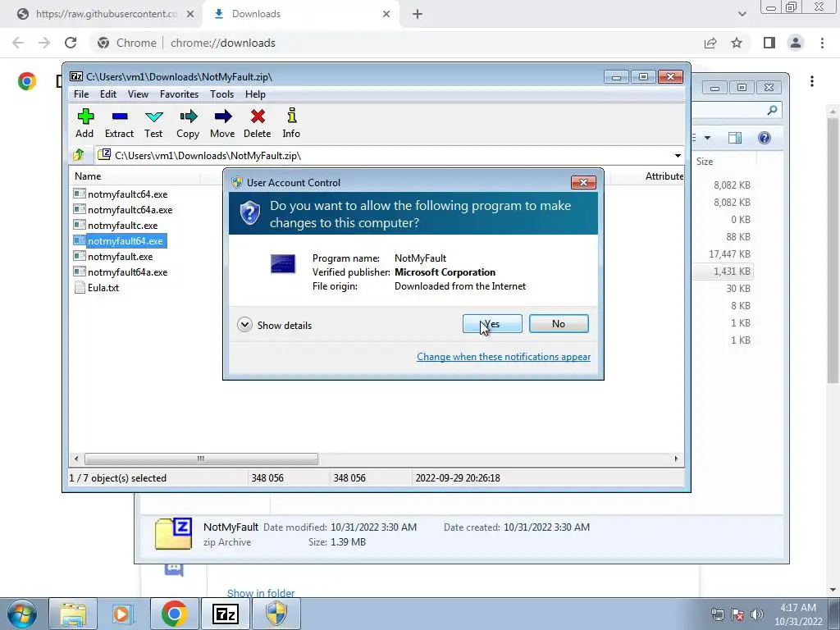Viewport: 840px width, 630px height.
Task: Open the Help menu in 7-Zip
Action: point(256,94)
